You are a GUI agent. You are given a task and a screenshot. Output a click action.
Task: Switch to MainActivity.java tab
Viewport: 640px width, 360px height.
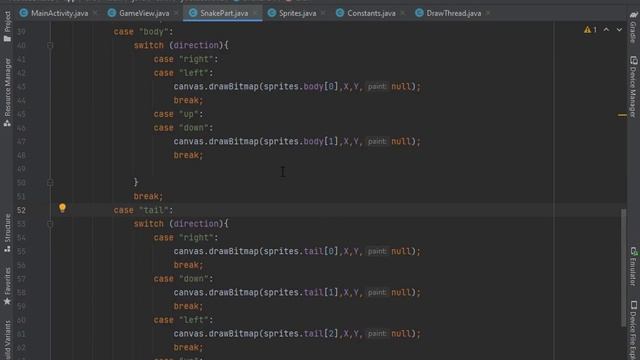coord(59,13)
